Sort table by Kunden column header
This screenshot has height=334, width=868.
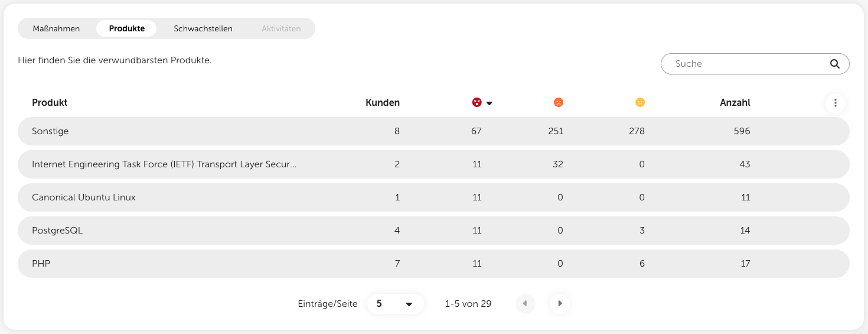[x=383, y=102]
